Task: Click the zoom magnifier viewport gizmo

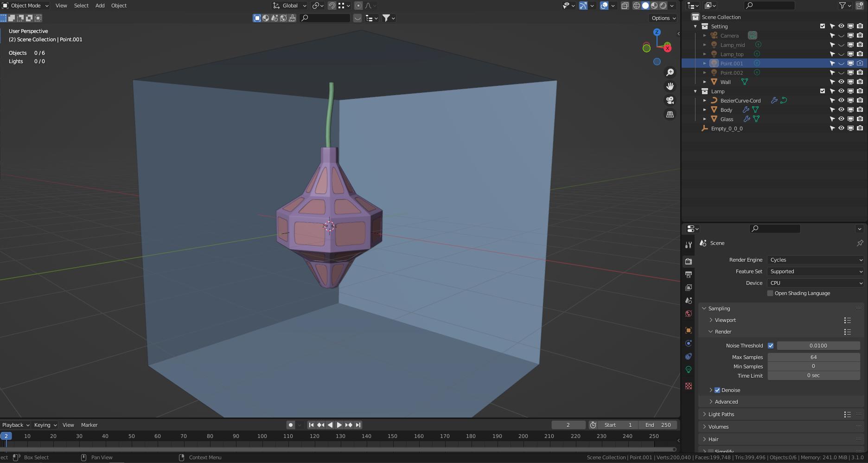Action: click(x=670, y=72)
